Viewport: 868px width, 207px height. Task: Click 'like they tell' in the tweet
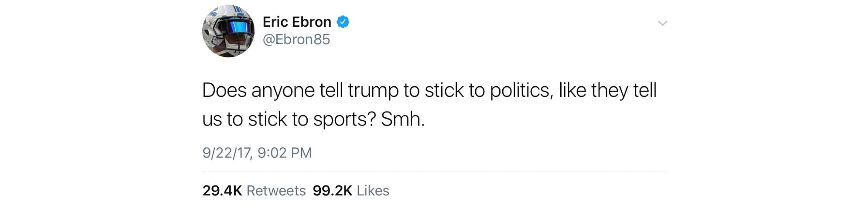click(608, 91)
